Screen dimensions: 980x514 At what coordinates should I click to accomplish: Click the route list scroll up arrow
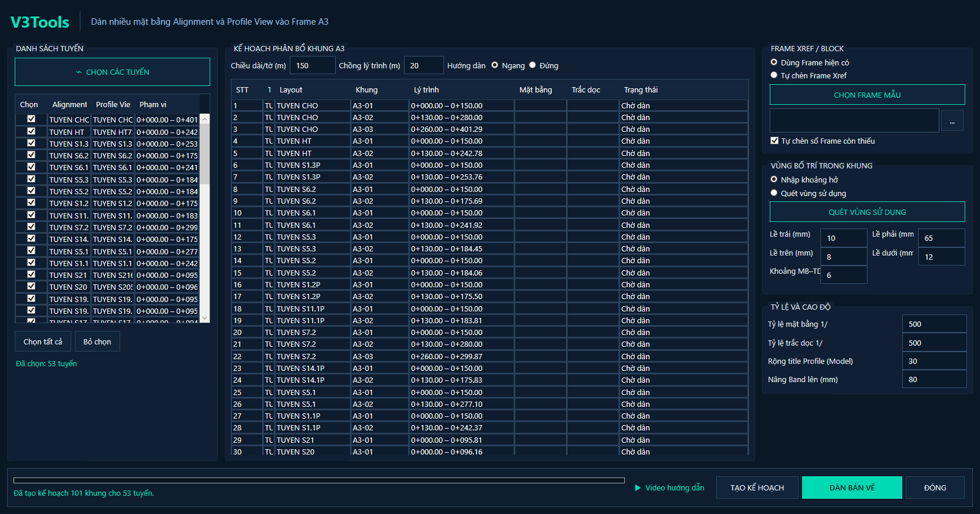coord(205,119)
